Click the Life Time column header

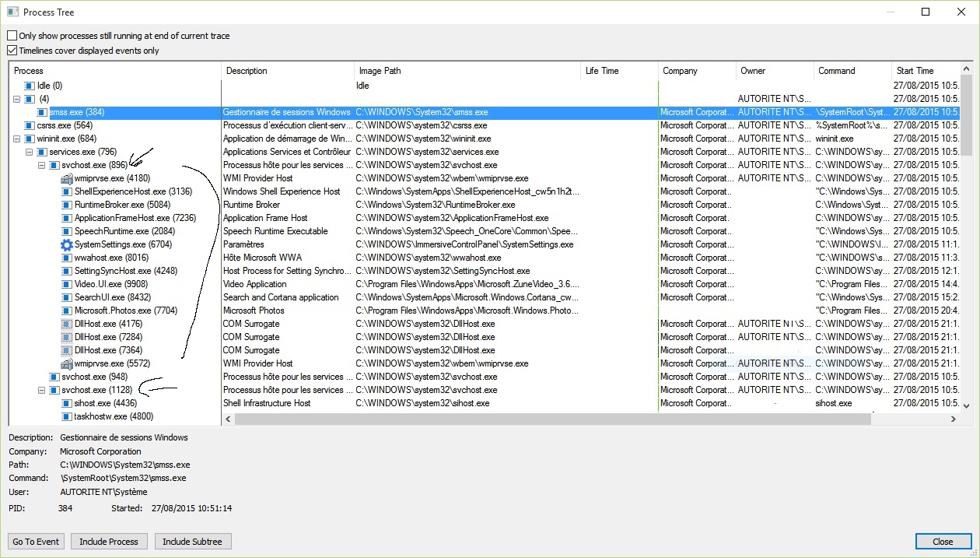click(619, 71)
